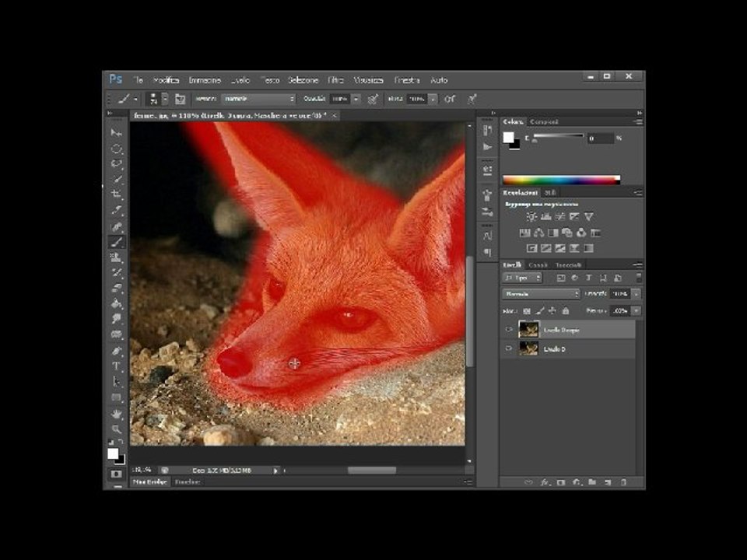Add a layer mask from Layers panel bottom
Screen dimensions: 747x560
(561, 482)
